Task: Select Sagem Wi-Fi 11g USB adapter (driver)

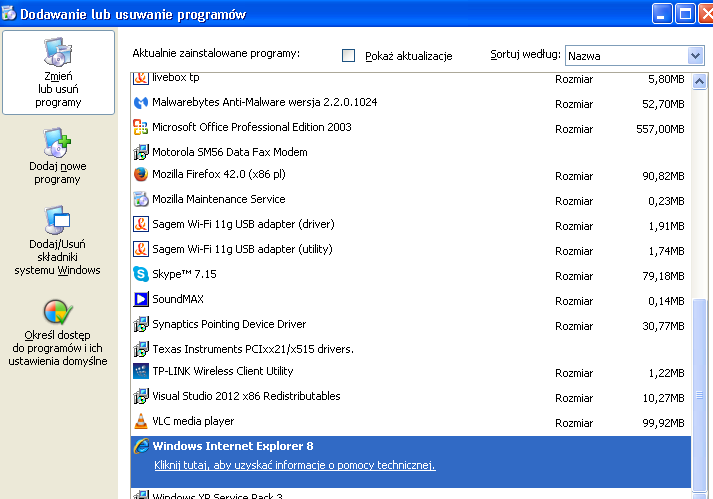Action: [411, 225]
